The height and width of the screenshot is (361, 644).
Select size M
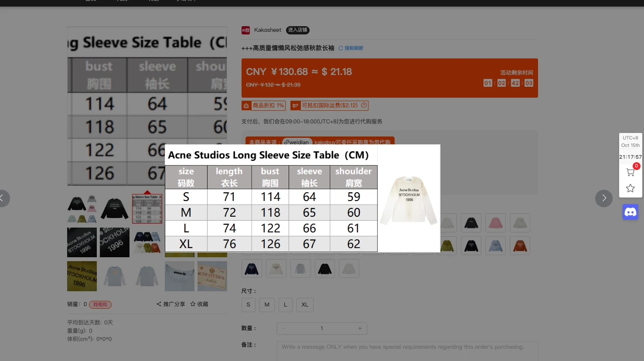coord(267,305)
